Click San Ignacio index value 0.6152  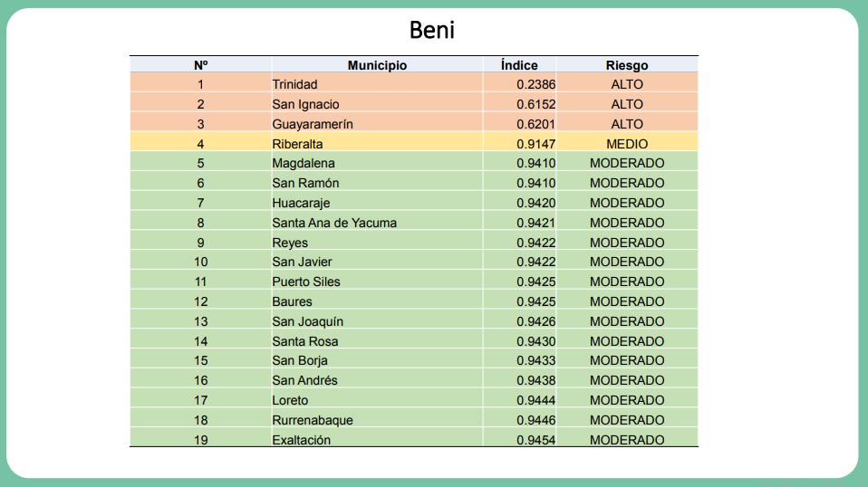click(x=535, y=104)
